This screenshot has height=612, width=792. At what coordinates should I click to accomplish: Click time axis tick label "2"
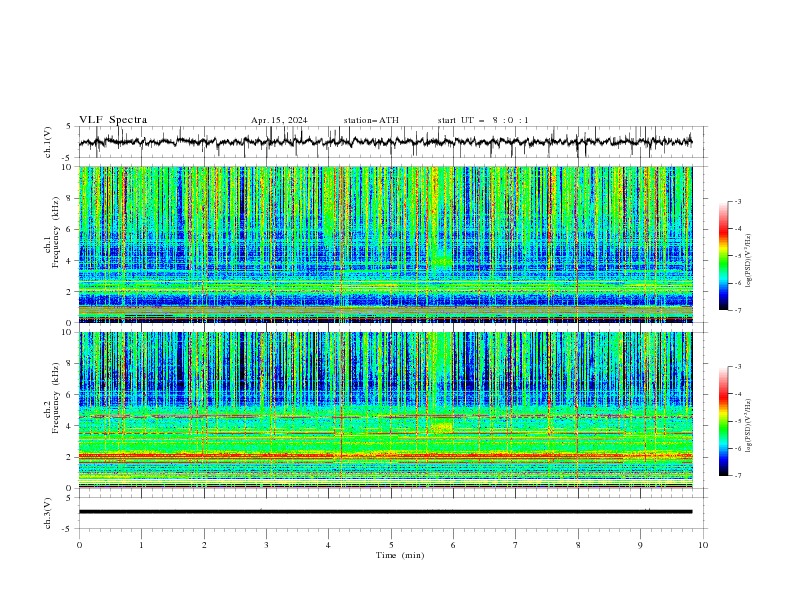204,545
